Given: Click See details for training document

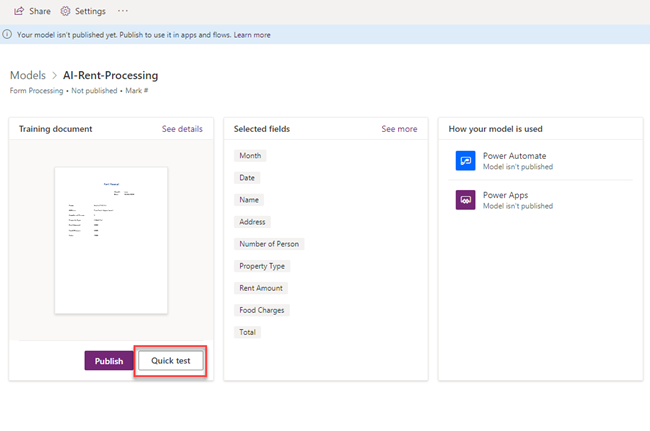Looking at the screenshot, I should coord(182,129).
